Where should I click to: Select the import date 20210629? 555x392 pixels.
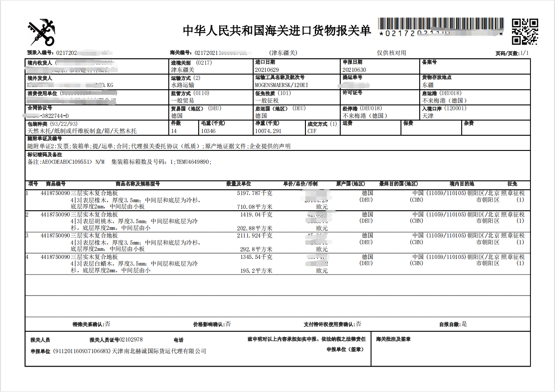coord(267,70)
